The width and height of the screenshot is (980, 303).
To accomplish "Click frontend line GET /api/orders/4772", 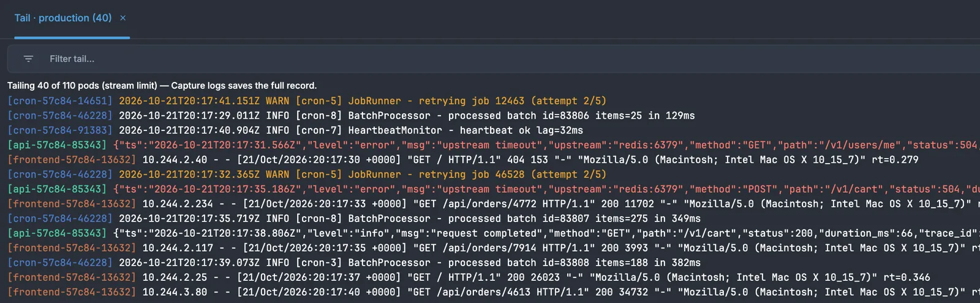I will pyautogui.click(x=494, y=204).
